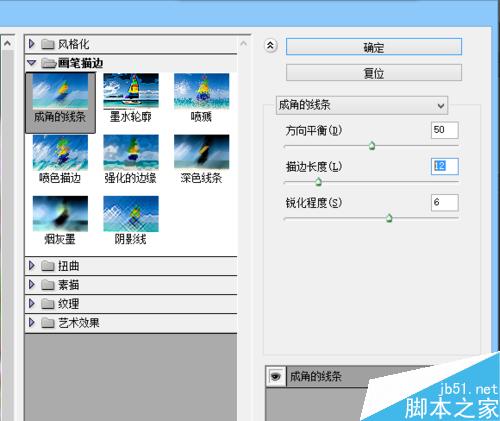
Task: Expand the 扭曲 filter folder
Action: pyautogui.click(x=32, y=266)
